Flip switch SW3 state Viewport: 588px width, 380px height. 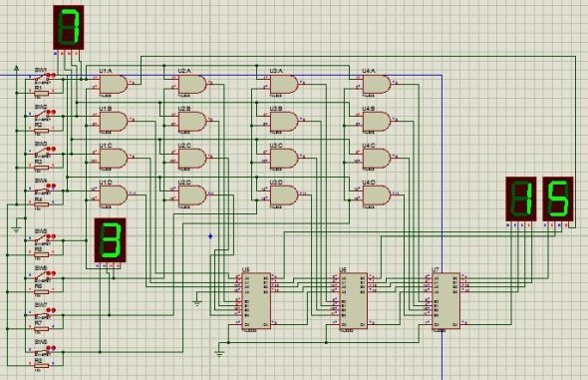pos(45,151)
